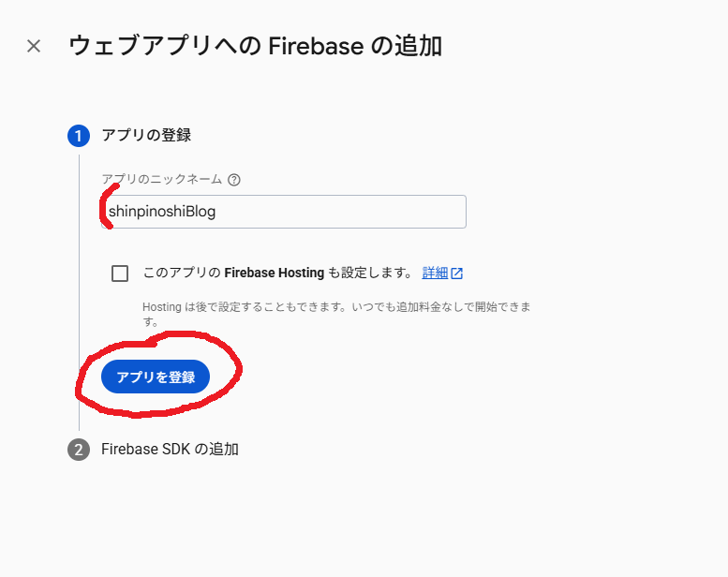728x577 pixels.
Task: Click the help icon beside アプリのニックネーム
Action: pos(234,180)
